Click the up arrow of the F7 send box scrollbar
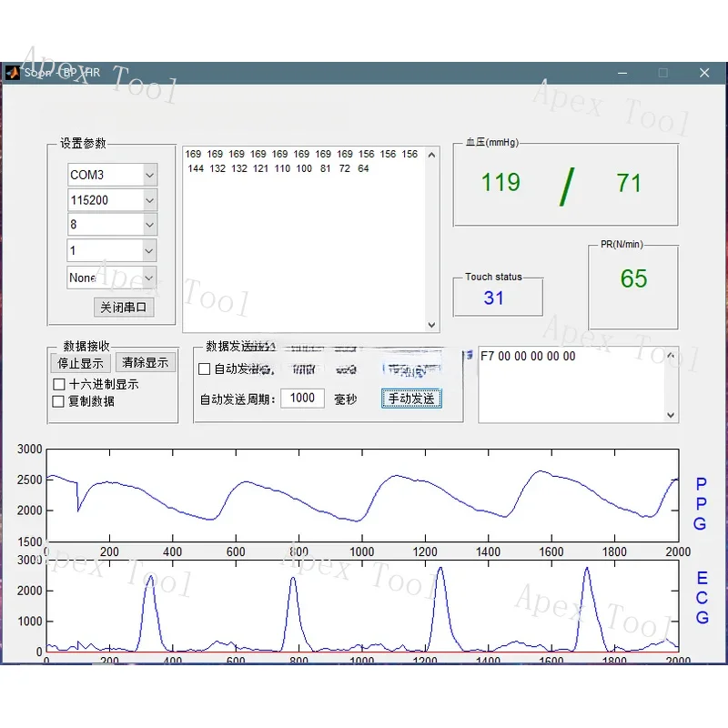Screen dimensions: 728x728 pyautogui.click(x=672, y=356)
